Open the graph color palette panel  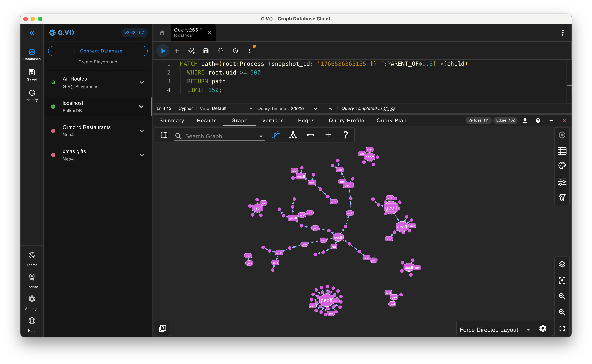tap(562, 165)
